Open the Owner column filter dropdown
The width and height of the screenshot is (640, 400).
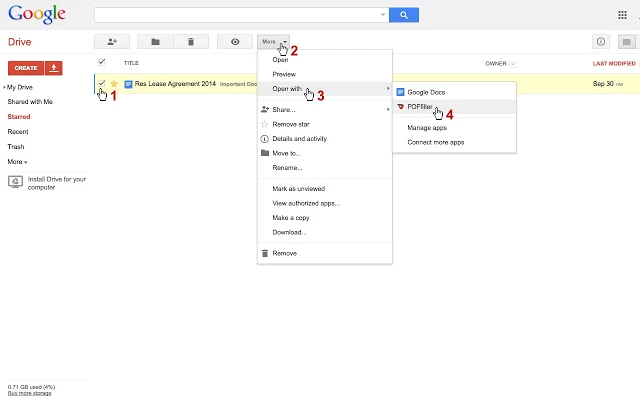[513, 64]
